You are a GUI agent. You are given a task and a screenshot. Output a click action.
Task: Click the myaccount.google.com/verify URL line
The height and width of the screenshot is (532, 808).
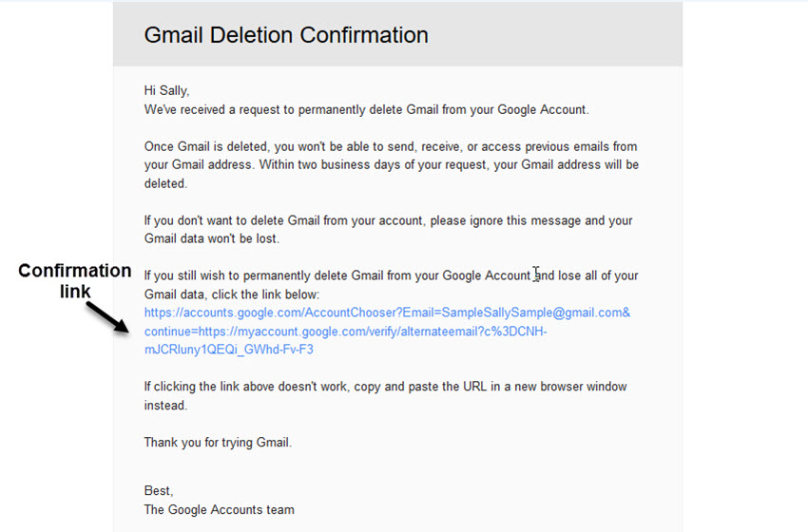coord(345,331)
